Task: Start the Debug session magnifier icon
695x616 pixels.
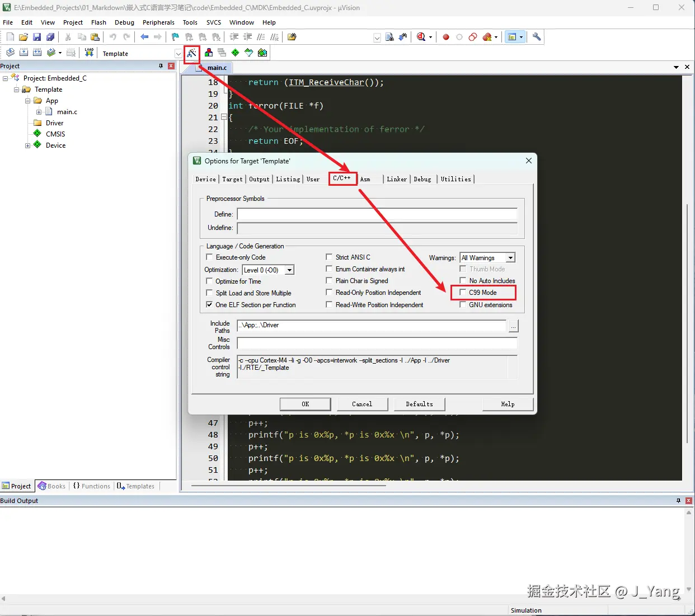Action: [x=421, y=37]
